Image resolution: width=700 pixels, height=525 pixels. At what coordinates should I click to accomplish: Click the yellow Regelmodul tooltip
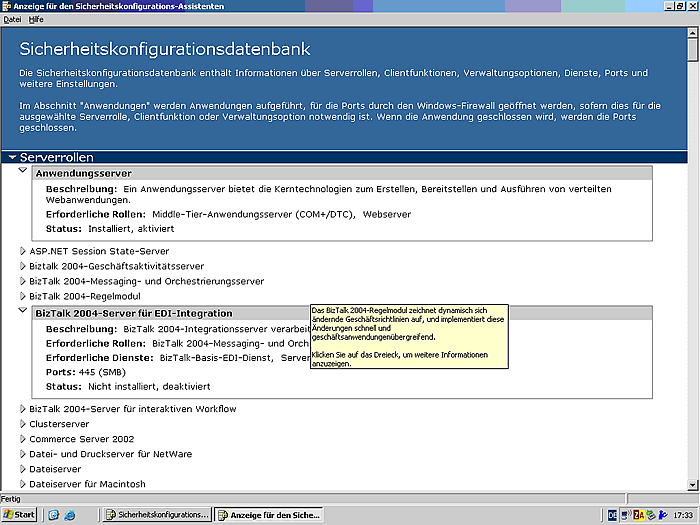[409, 337]
